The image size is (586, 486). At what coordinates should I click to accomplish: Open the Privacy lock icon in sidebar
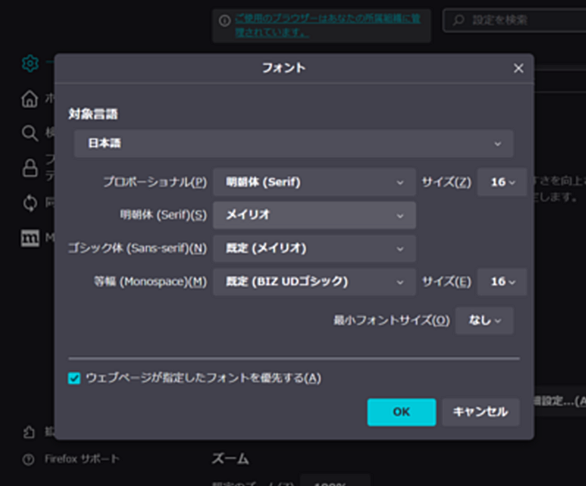30,167
